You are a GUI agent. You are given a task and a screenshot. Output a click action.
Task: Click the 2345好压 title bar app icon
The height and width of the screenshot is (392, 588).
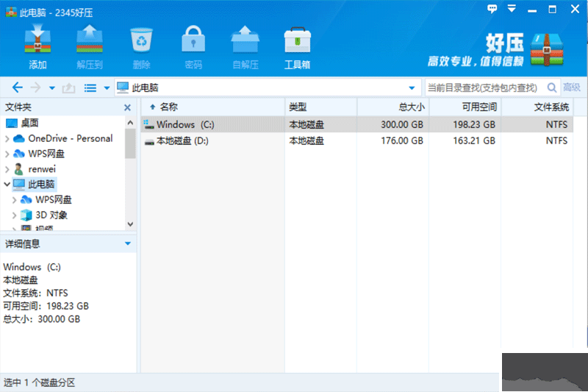click(11, 13)
